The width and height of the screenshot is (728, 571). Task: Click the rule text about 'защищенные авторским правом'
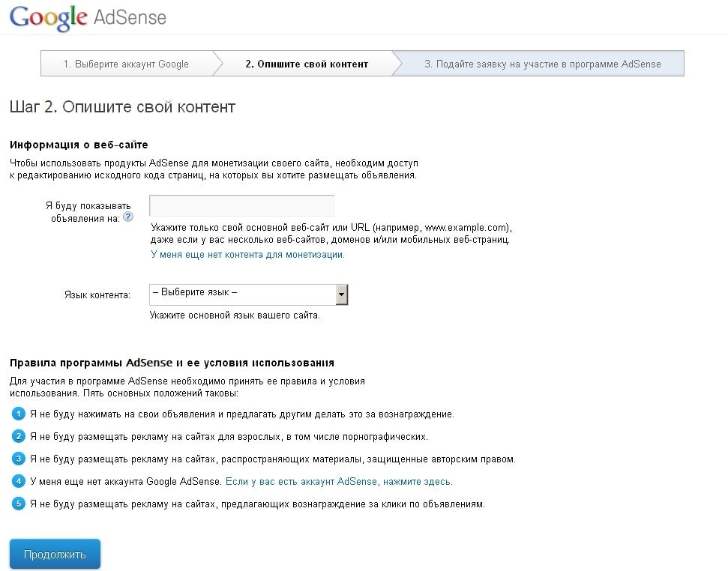point(273,459)
